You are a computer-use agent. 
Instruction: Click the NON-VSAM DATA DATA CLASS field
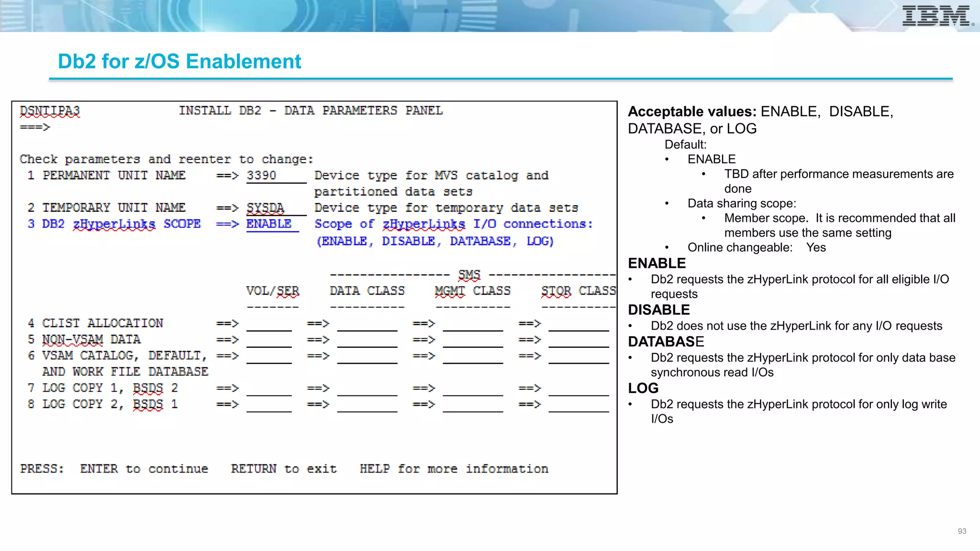[367, 341]
